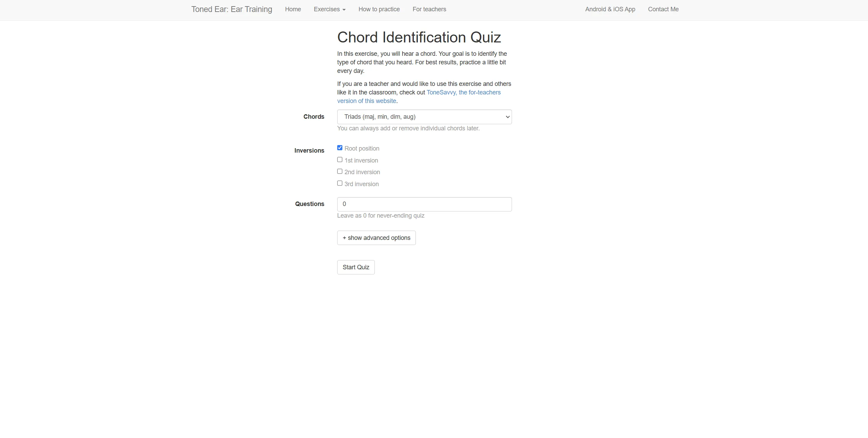
Task: Open the Chords type select box
Action: [424, 117]
